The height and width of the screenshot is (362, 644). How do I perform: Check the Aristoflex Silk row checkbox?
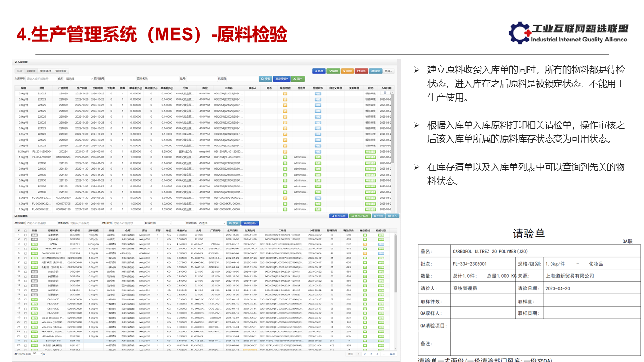point(25,248)
